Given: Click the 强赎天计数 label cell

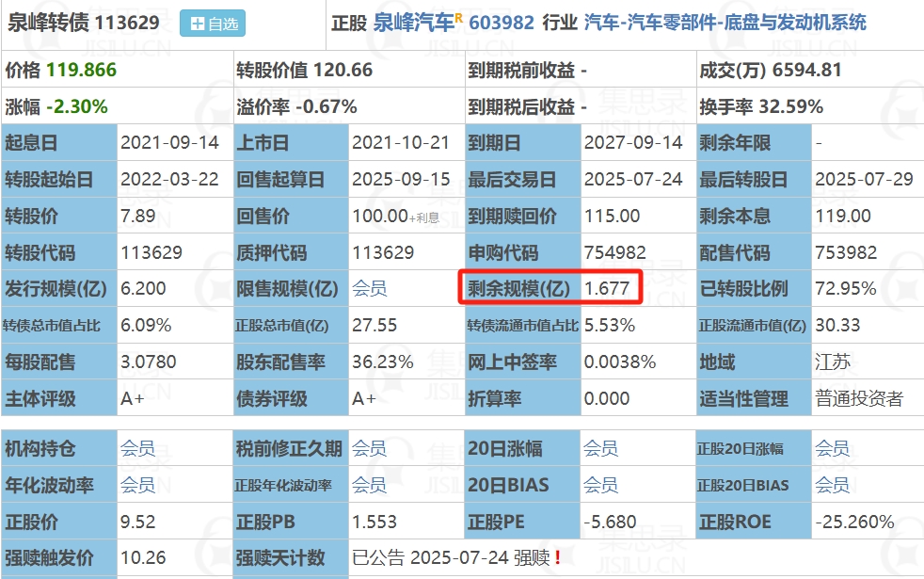Looking at the screenshot, I should tap(291, 557).
